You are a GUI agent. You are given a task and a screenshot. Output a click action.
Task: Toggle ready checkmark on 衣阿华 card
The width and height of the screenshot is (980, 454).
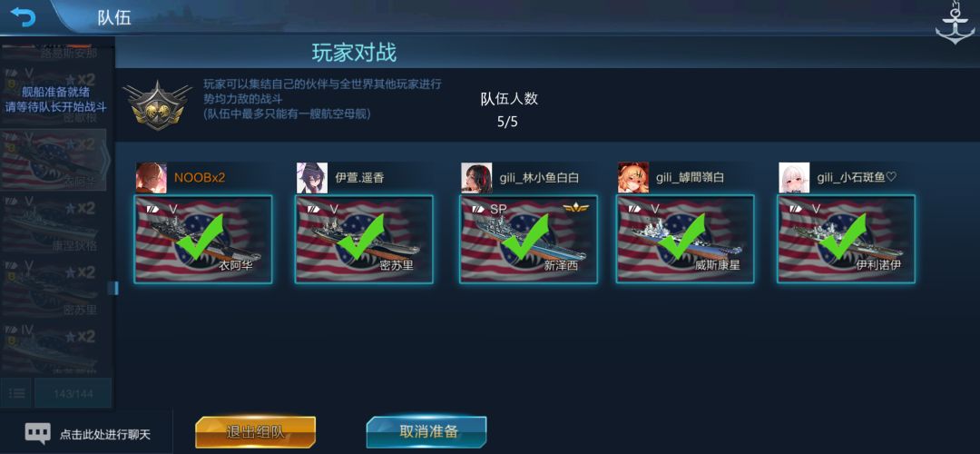tap(199, 238)
